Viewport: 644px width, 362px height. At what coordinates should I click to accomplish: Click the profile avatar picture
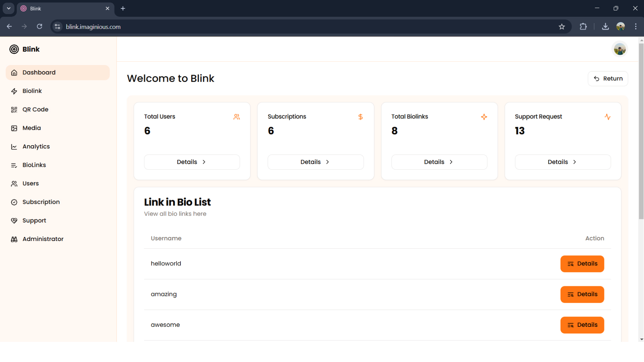click(620, 49)
